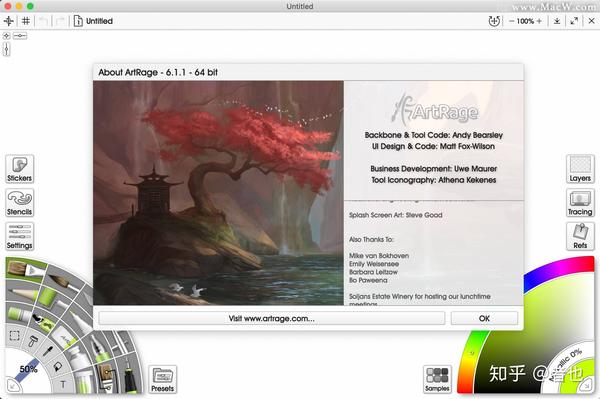Click 'Business Development: Uwe Maurer' line
Viewport: 600px width, 399px height.
click(434, 169)
